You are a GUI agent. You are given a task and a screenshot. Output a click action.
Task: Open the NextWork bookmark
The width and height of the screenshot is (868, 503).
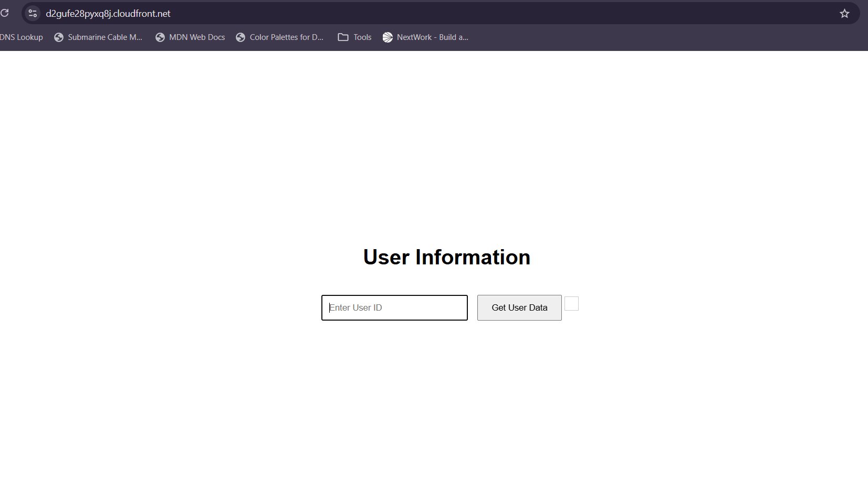click(425, 37)
